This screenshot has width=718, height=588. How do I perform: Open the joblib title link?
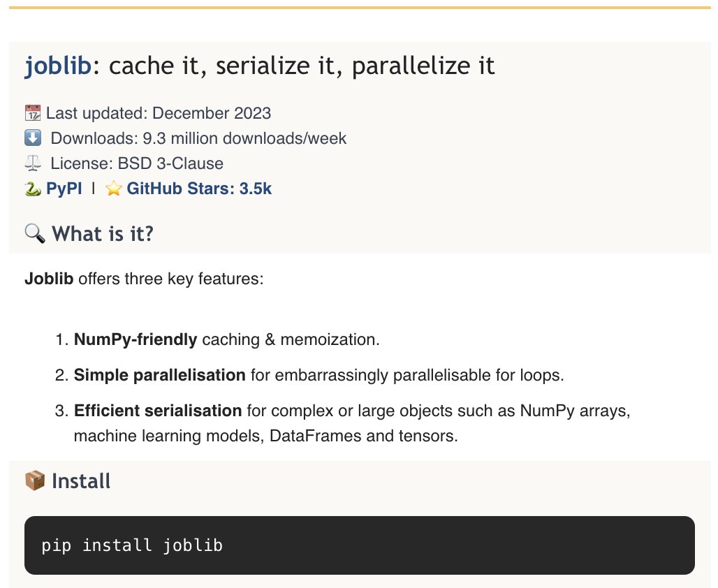[x=58, y=66]
